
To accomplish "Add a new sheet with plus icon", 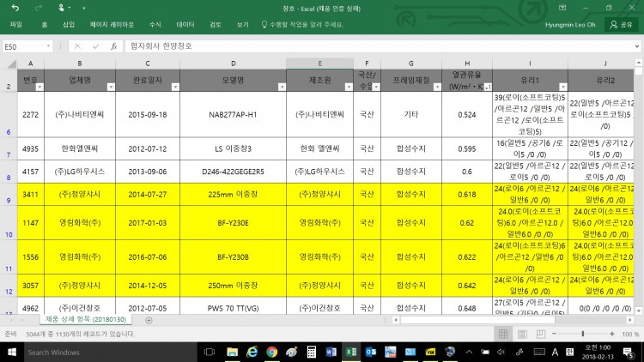I will (149, 320).
